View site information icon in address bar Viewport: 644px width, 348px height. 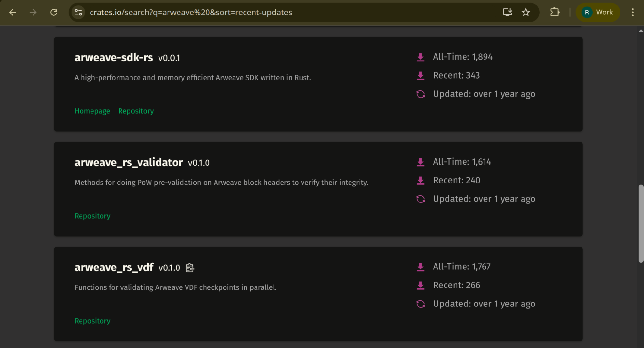[78, 12]
